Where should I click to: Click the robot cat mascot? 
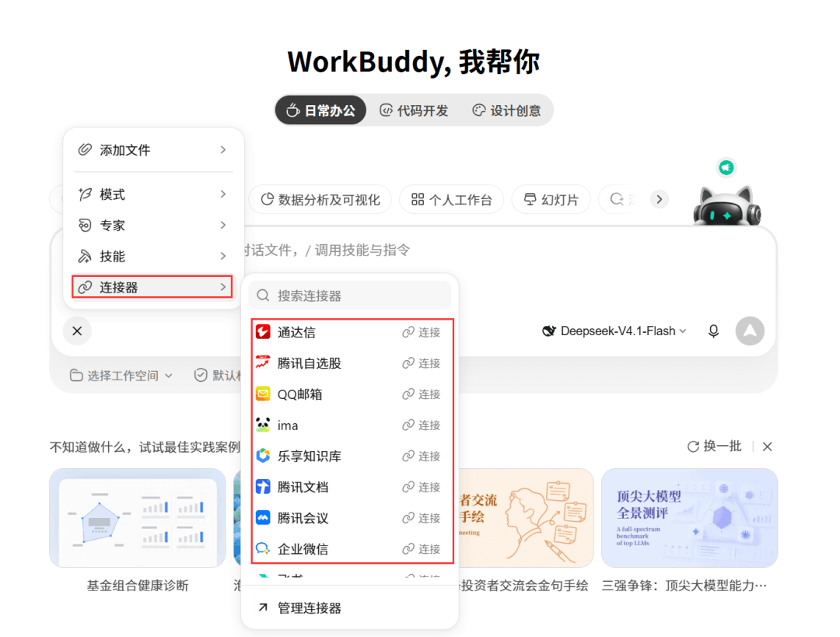click(x=727, y=206)
